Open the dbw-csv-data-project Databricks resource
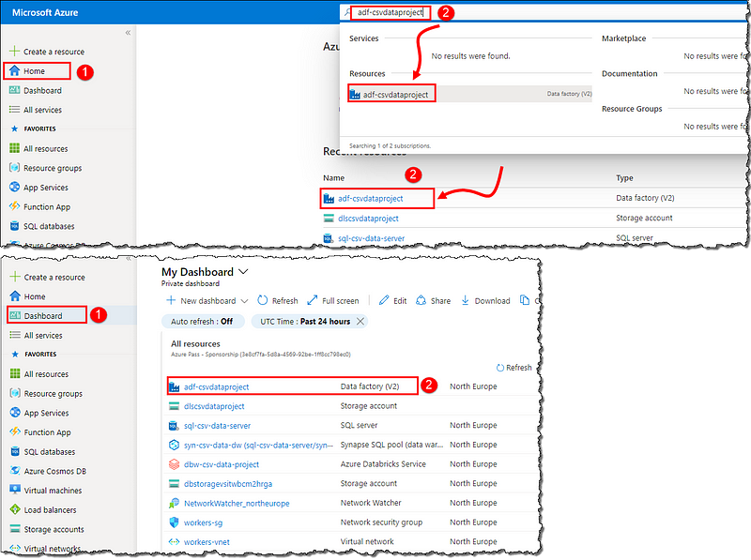The height and width of the screenshot is (560, 751). 222,464
